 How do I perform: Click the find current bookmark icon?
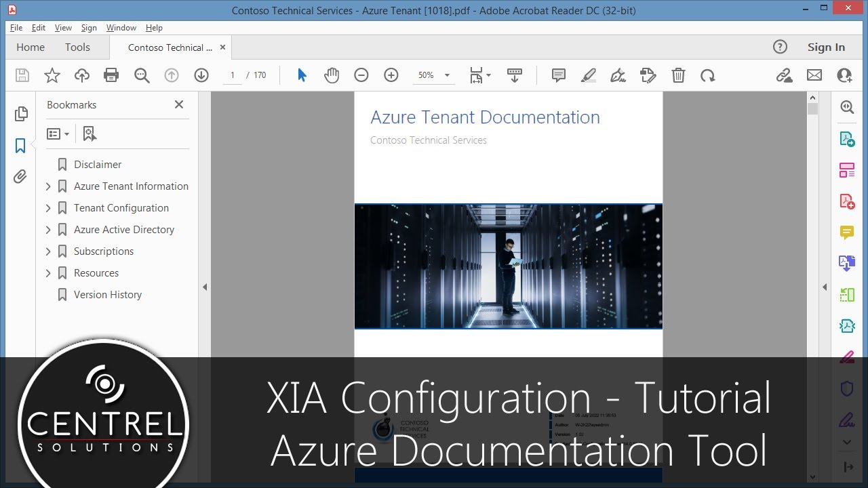point(90,134)
